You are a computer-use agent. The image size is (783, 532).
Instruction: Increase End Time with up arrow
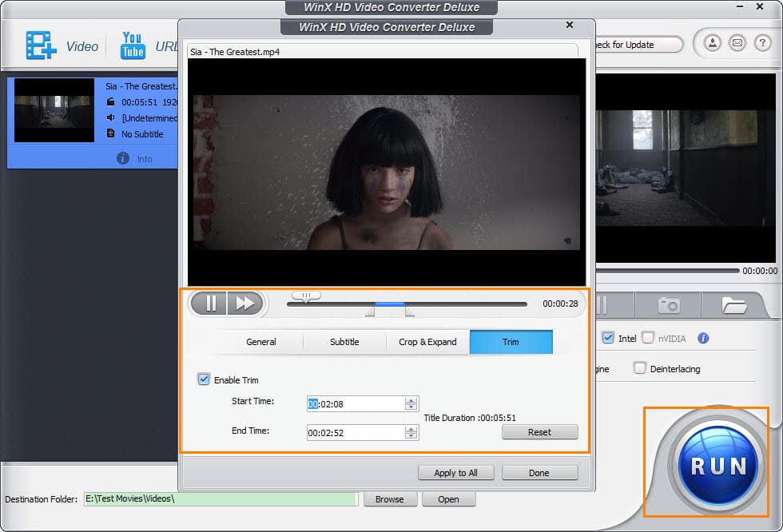coord(411,430)
